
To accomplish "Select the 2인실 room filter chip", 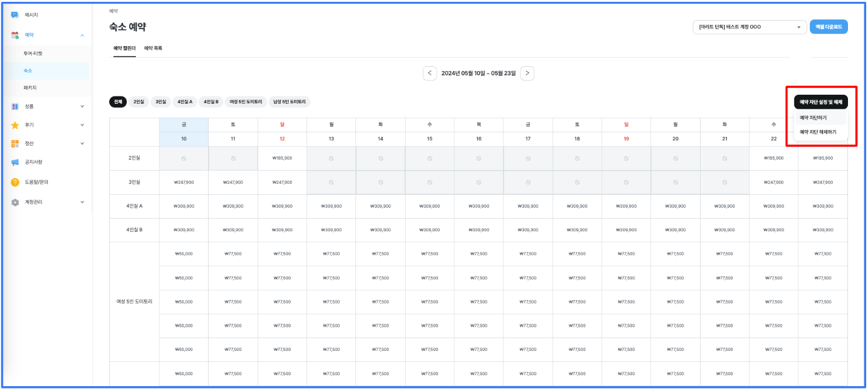I will (x=139, y=102).
